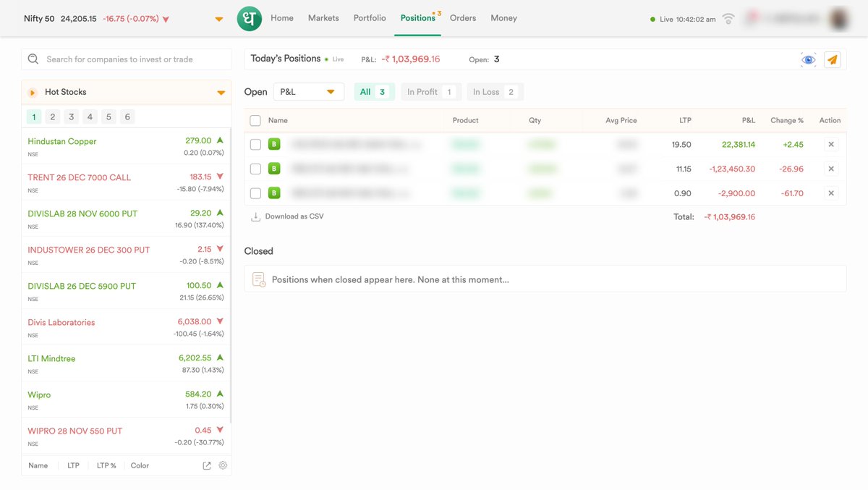The width and height of the screenshot is (868, 490).
Task: Exit position with +2.45 change
Action: (x=831, y=145)
